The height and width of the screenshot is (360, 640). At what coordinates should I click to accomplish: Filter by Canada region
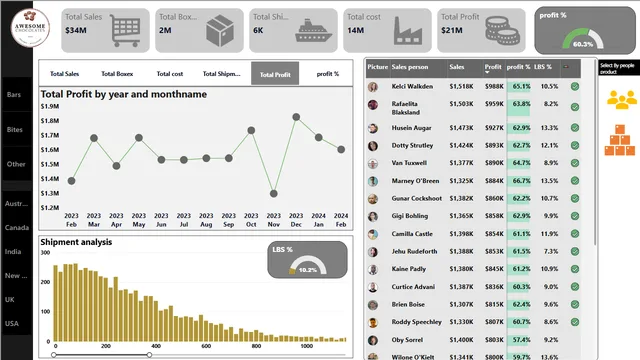(x=16, y=227)
